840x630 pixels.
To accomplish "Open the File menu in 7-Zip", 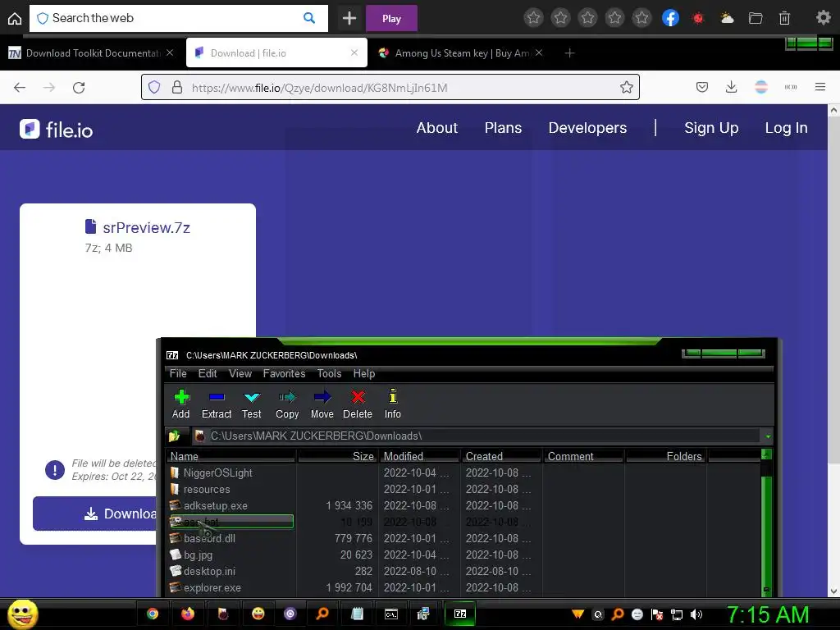I will [178, 373].
